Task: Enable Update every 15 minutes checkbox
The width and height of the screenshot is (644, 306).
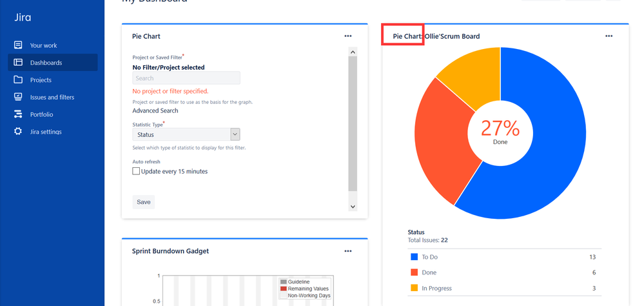Action: 136,171
